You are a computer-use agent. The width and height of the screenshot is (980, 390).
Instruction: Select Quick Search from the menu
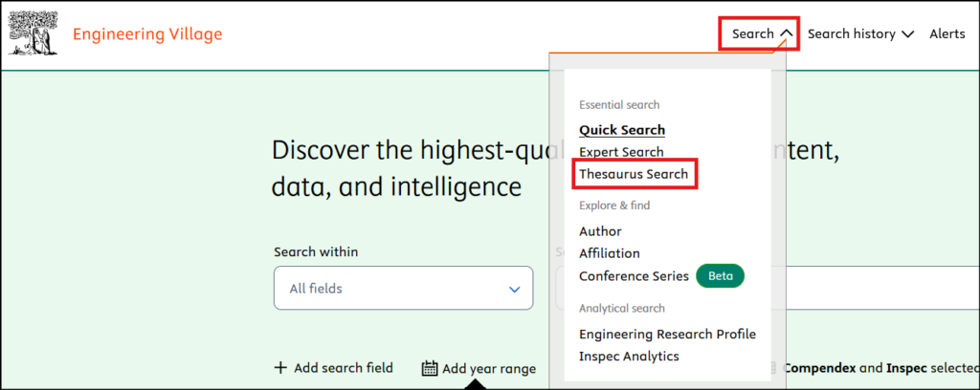[x=622, y=130]
